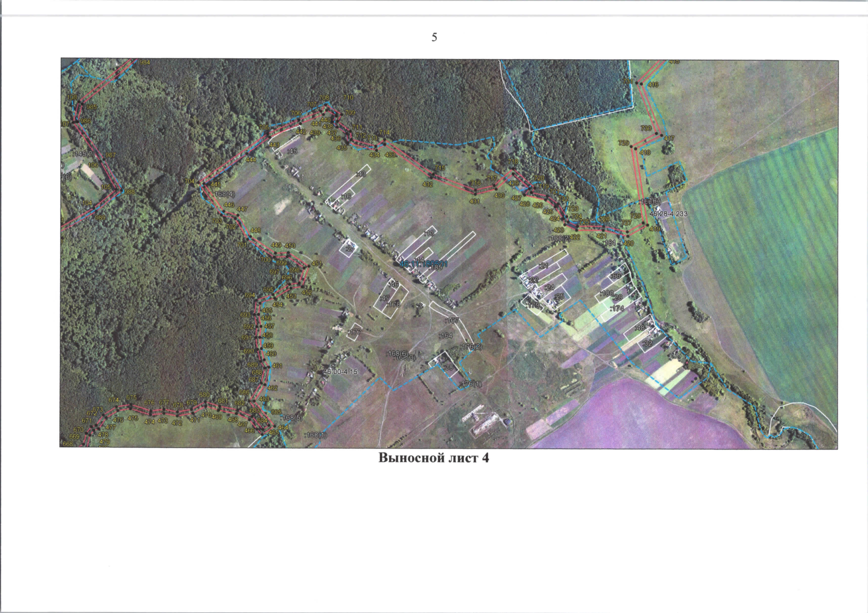Click the parcel labeled 38
The width and height of the screenshot is (868, 613).
click(x=449, y=367)
